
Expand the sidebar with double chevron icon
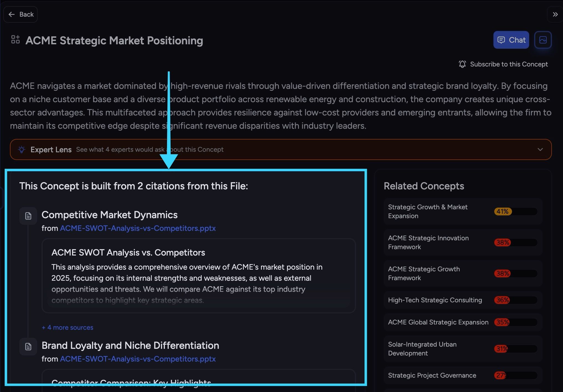point(555,14)
